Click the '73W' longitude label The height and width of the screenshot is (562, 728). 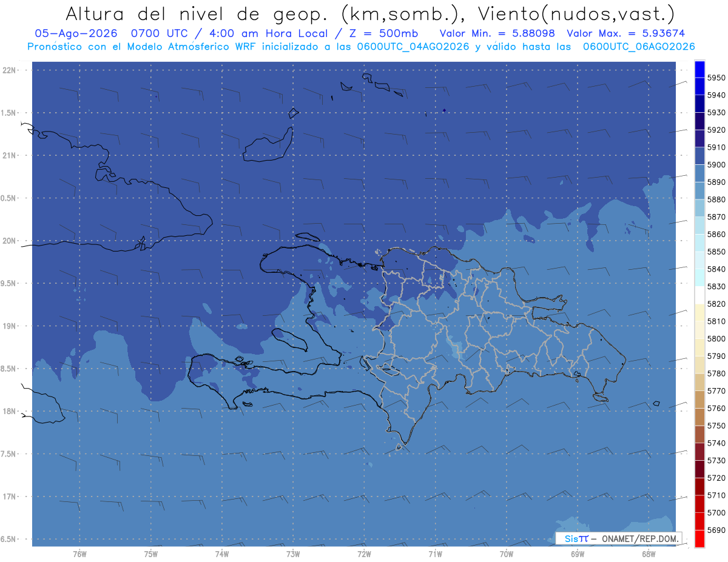pos(293,554)
